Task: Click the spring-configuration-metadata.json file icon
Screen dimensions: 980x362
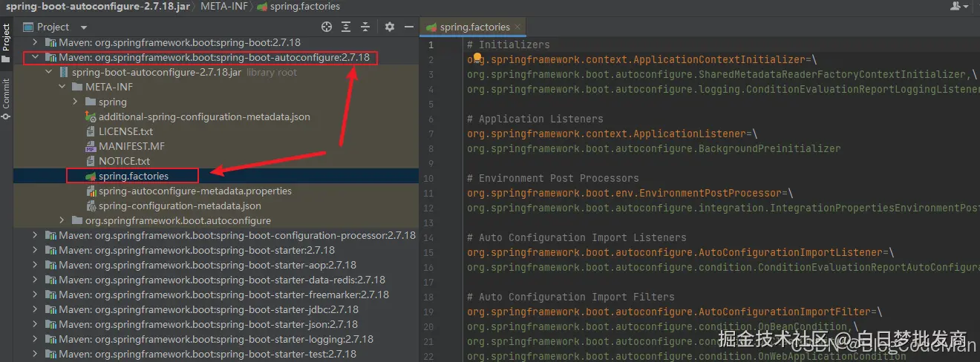Action: (x=91, y=206)
